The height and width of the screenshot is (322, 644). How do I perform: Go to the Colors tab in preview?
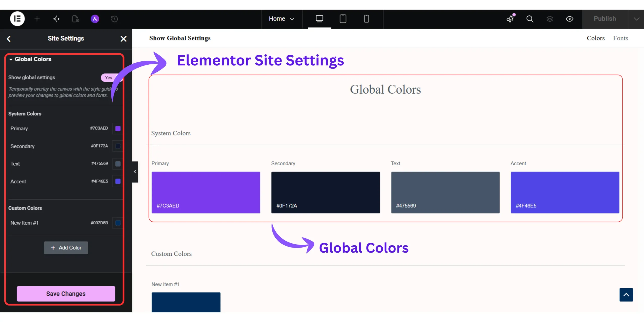coord(595,38)
